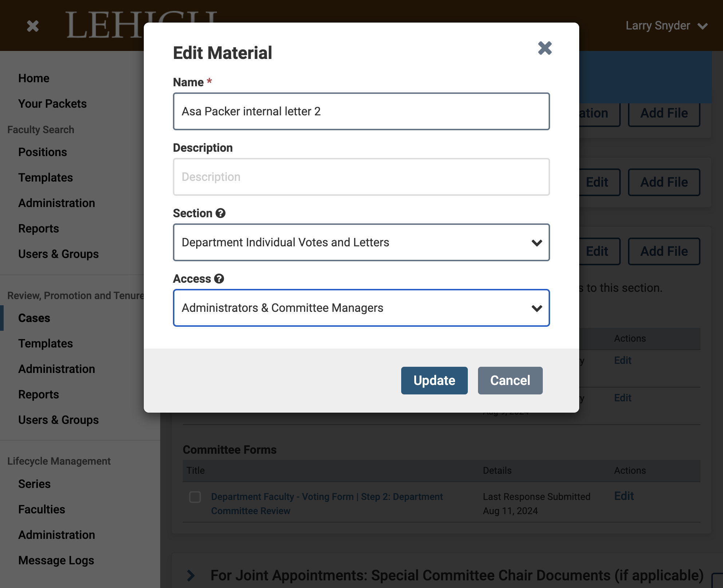This screenshot has width=723, height=588.
Task: Click the Name input field
Action: click(x=361, y=111)
